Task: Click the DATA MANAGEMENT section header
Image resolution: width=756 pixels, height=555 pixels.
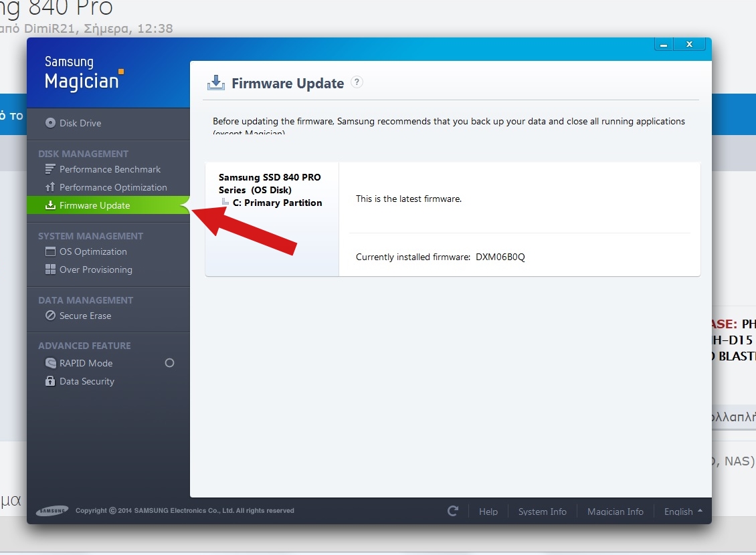Action: (86, 301)
